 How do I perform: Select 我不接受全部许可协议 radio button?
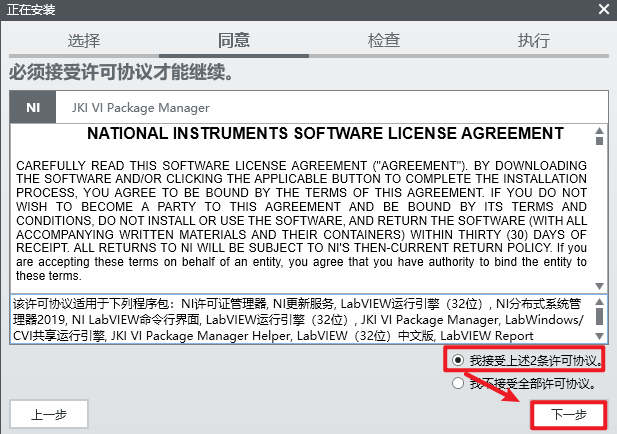pyautogui.click(x=459, y=382)
